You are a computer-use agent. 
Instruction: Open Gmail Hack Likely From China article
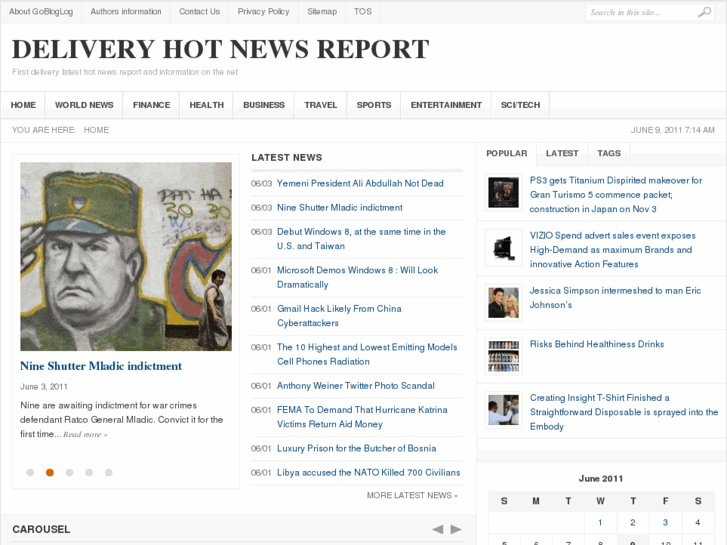tap(339, 315)
